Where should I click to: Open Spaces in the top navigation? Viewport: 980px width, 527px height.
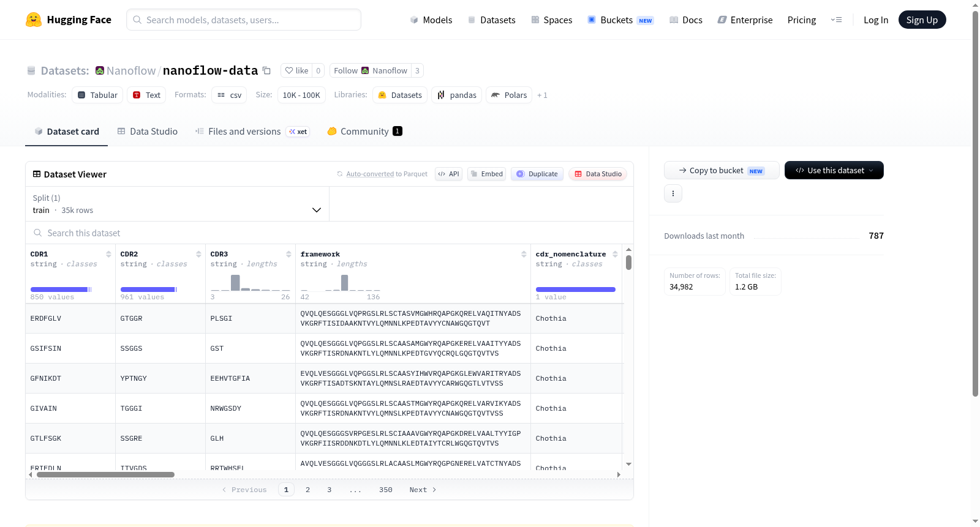(551, 20)
